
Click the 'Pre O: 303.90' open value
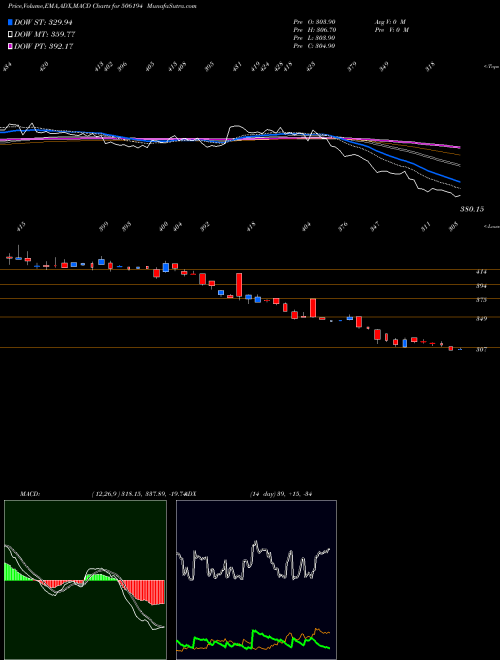point(314,21)
